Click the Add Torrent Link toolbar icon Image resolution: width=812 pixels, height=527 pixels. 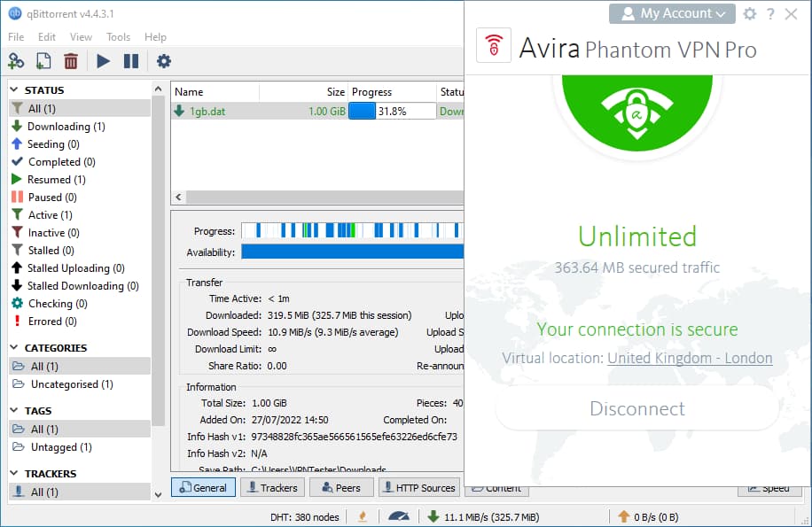click(16, 61)
